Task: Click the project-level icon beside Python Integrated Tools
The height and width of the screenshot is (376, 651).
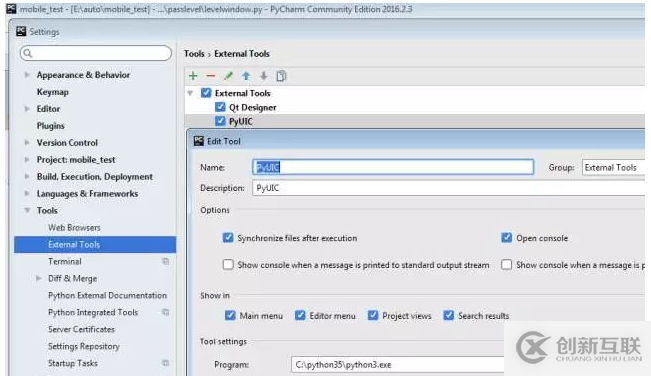Action: point(165,312)
